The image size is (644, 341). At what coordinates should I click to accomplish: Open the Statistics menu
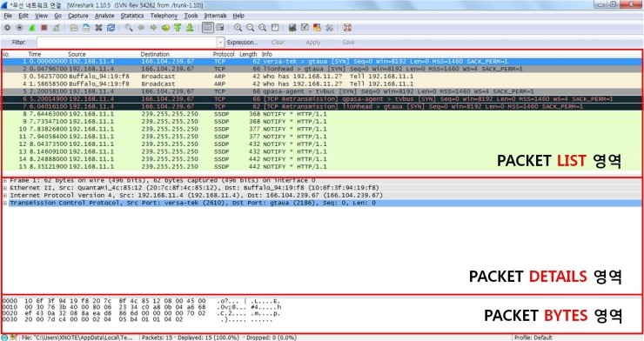tap(131, 16)
